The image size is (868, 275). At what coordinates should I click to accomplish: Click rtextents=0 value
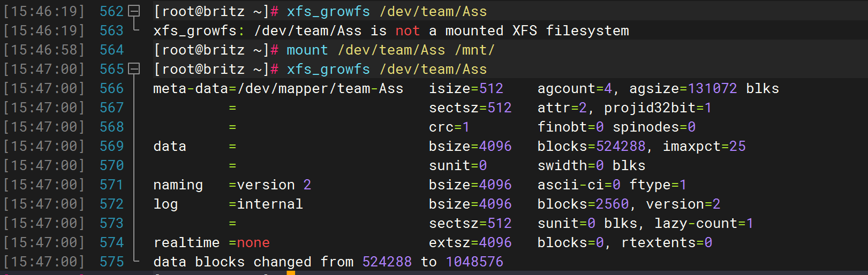pyautogui.click(x=667, y=242)
